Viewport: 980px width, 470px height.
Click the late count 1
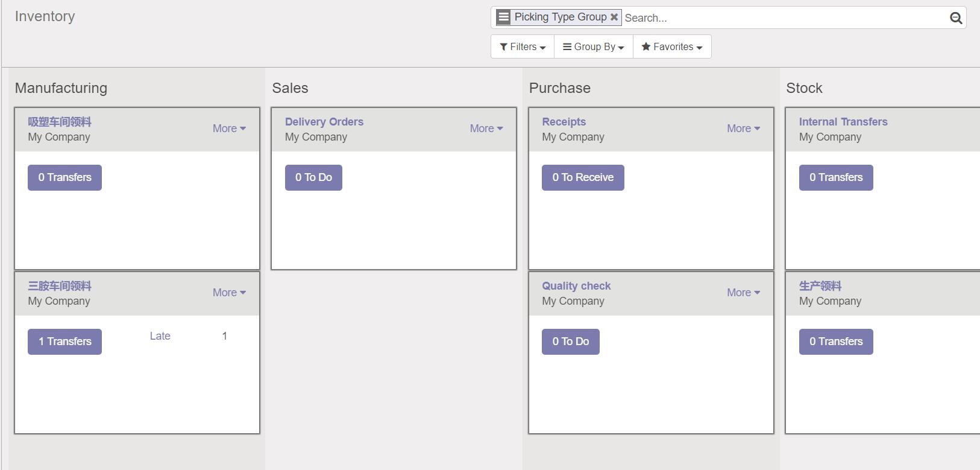[x=225, y=336]
